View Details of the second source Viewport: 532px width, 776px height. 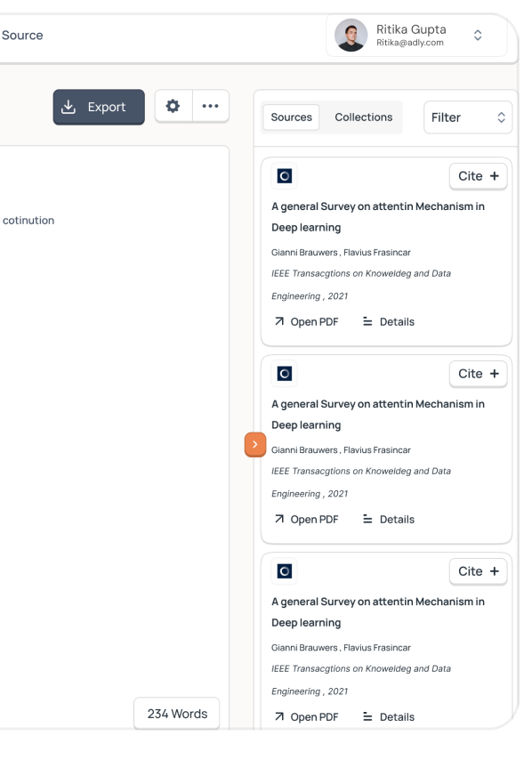[389, 519]
